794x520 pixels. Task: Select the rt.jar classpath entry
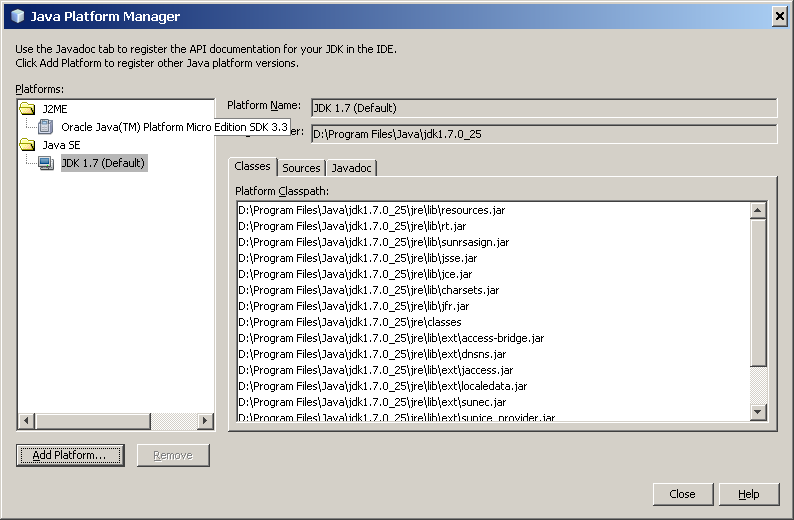point(352,226)
